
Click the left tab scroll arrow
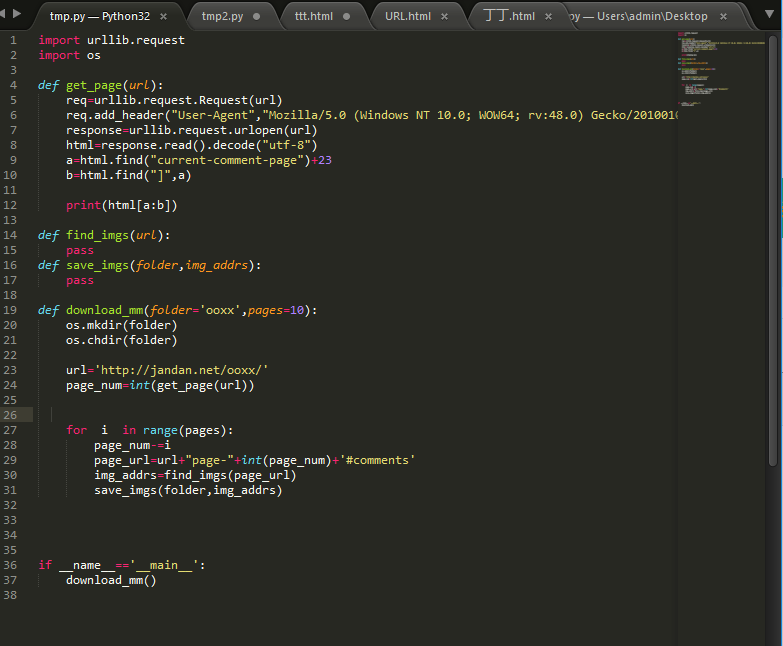(2, 13)
